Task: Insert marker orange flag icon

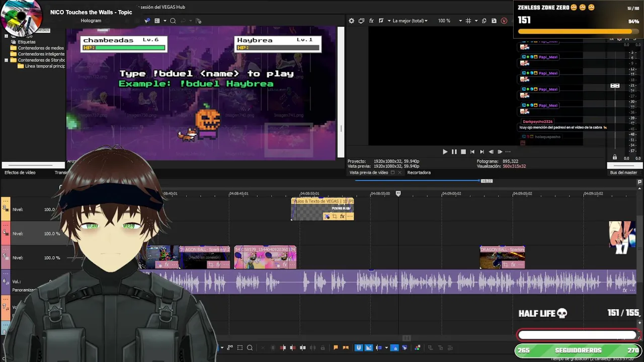Action: [x=336, y=347]
